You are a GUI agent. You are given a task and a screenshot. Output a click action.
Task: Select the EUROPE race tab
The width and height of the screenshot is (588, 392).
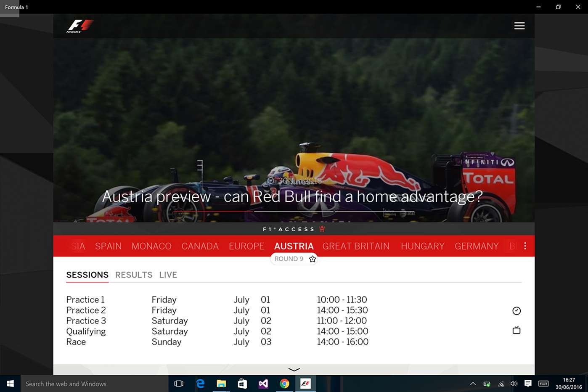[246, 246]
